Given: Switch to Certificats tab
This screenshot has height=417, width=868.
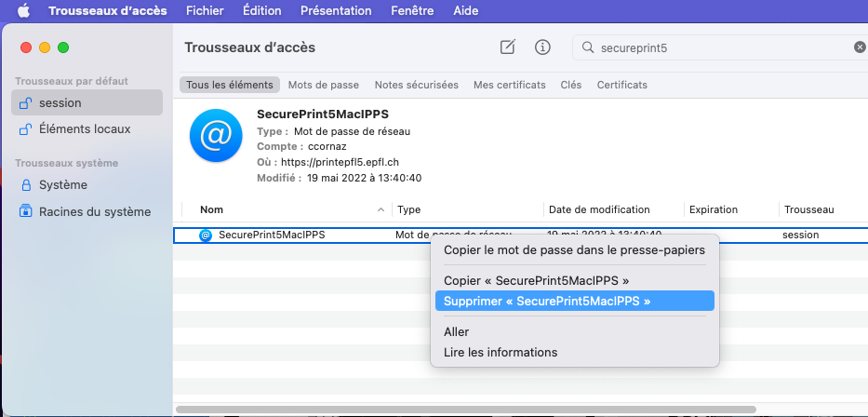Looking at the screenshot, I should (621, 85).
